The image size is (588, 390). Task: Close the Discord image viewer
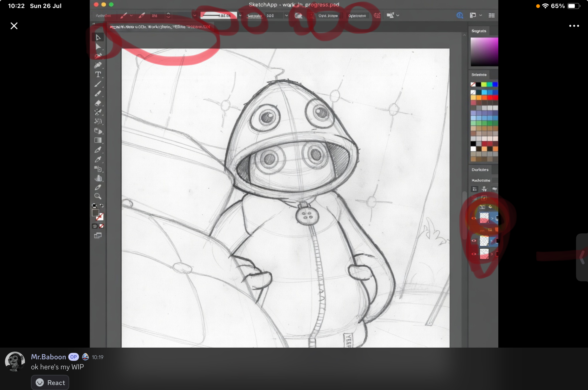coord(14,26)
